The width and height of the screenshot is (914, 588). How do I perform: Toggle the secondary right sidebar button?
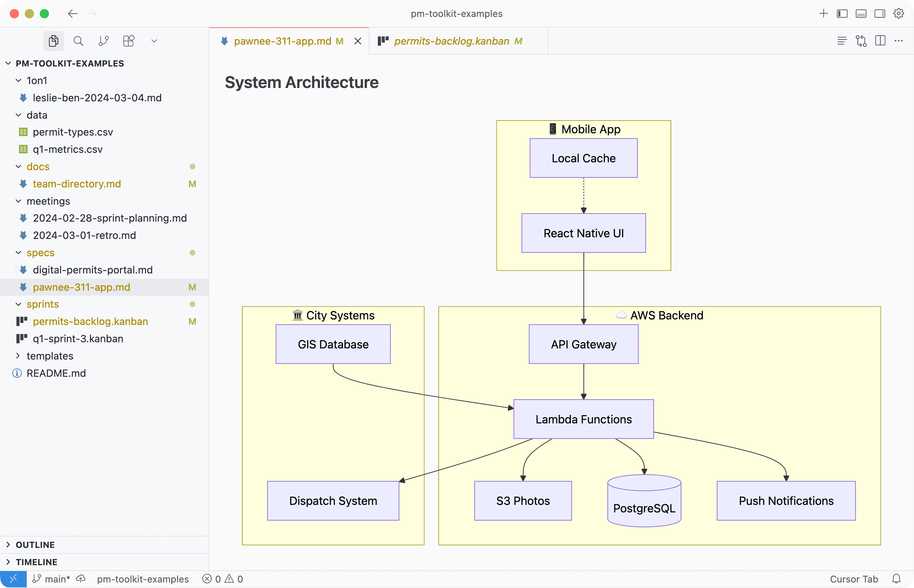(x=880, y=14)
